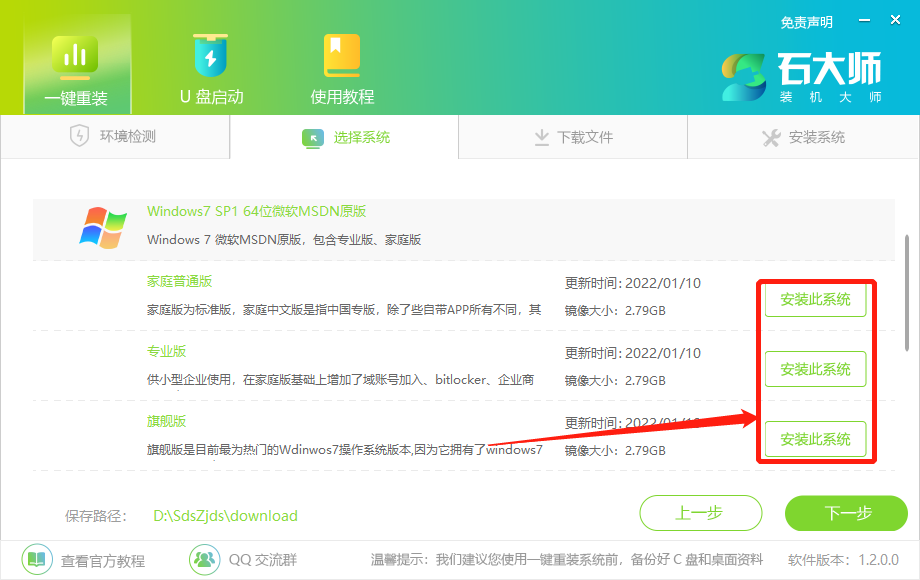The height and width of the screenshot is (580, 920).
Task: Click the 下一步 button
Action: [x=846, y=512]
